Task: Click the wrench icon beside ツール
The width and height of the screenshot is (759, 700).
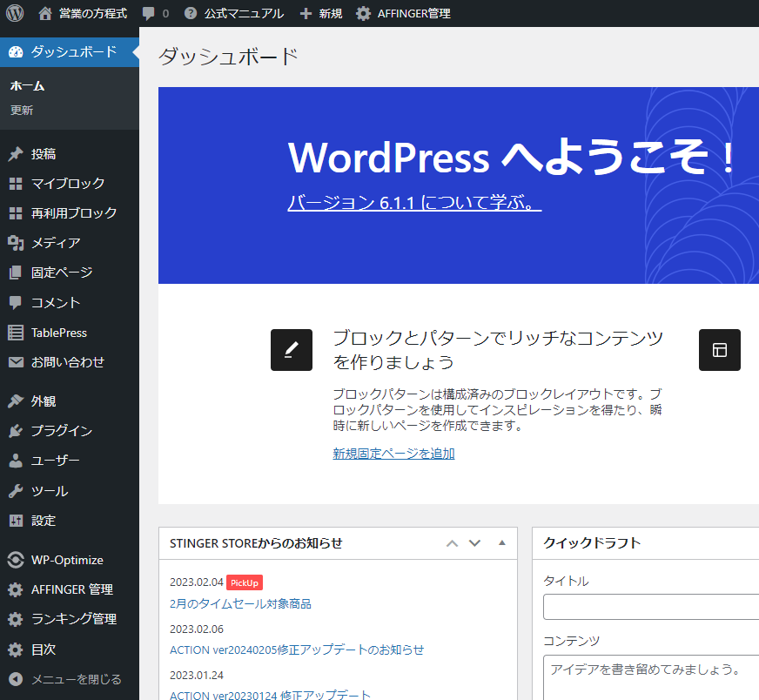Action: point(16,491)
